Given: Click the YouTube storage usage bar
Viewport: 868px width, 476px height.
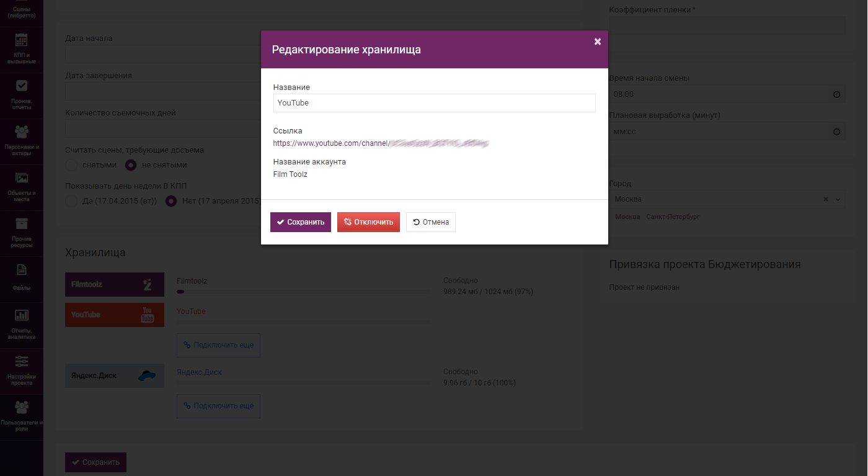Looking at the screenshot, I should [304, 321].
